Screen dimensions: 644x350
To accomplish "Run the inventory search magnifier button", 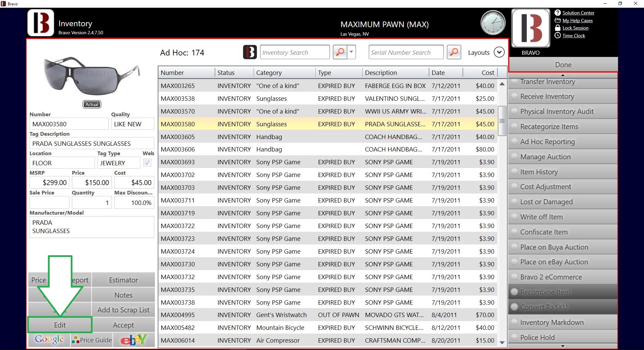I will coord(340,52).
